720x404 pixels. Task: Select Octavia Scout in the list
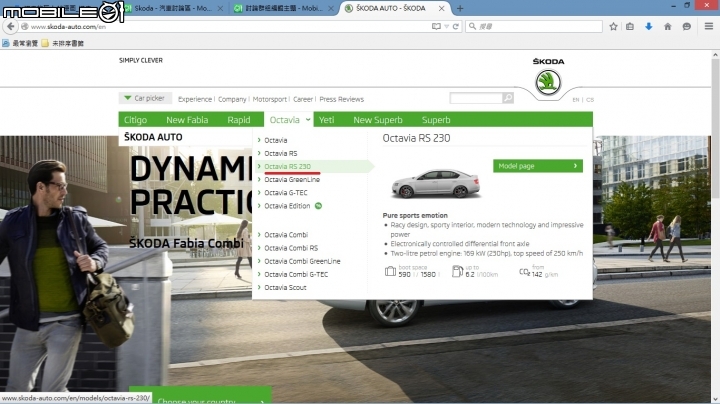(x=285, y=287)
